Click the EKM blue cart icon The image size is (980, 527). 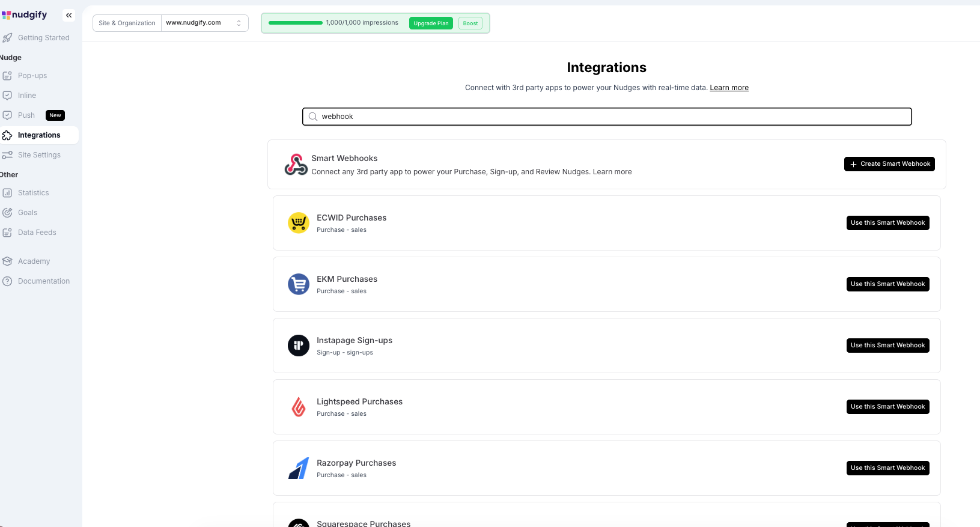click(x=299, y=284)
